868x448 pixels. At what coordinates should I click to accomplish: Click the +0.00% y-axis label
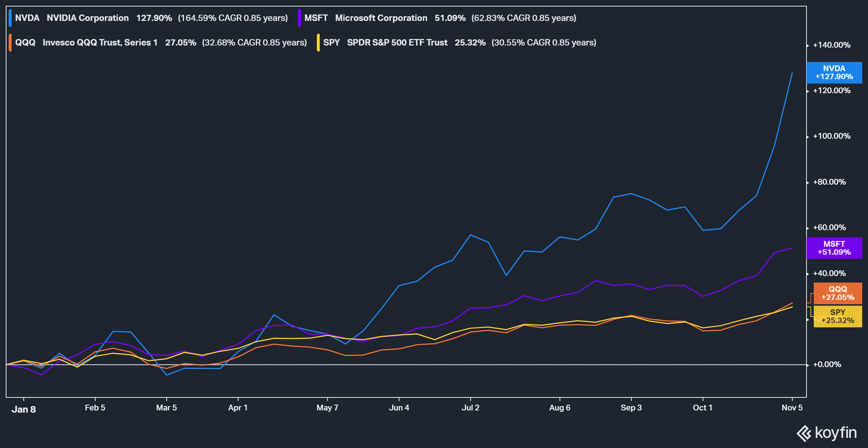click(827, 365)
